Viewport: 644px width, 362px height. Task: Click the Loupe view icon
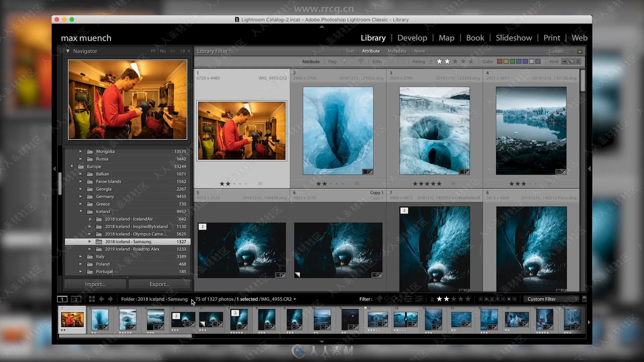coord(62,299)
